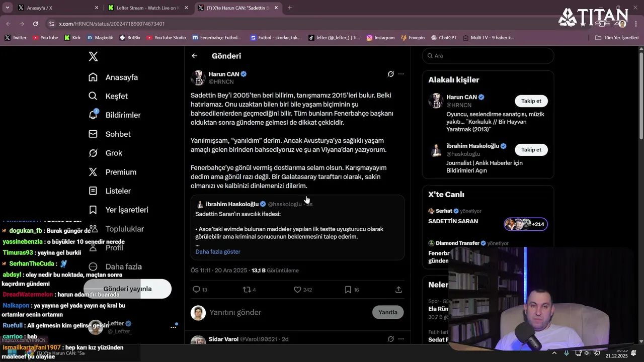Open Anasayfa home page
Image resolution: width=644 pixels, height=362 pixels.
point(113,77)
